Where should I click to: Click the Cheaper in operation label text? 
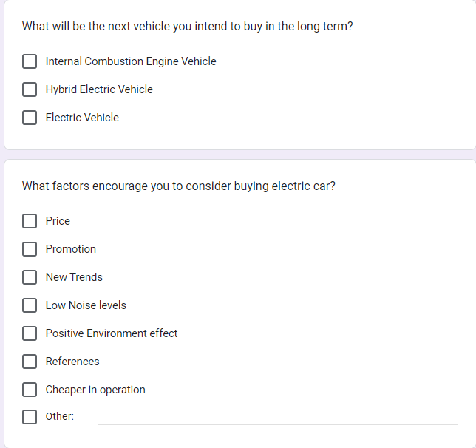(x=95, y=390)
